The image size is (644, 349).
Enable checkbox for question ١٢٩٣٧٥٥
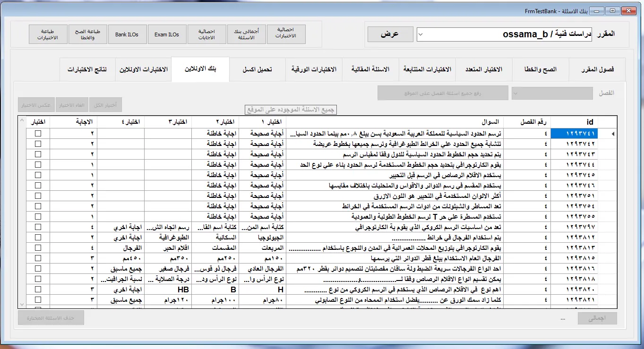(38, 217)
